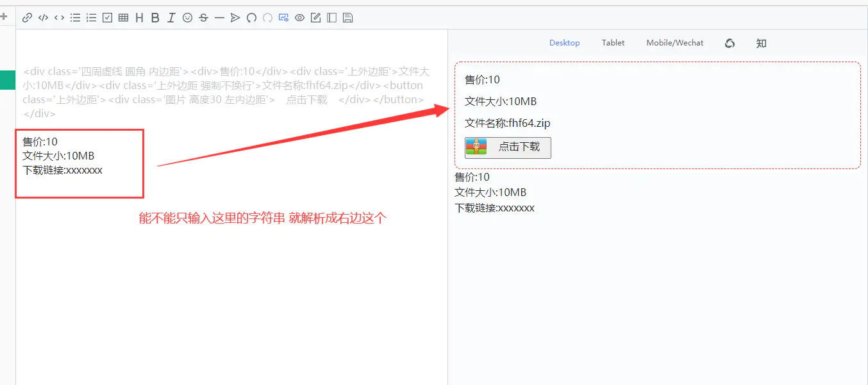Switch preview to Mobile/Wechat
868x385 pixels.
[675, 43]
